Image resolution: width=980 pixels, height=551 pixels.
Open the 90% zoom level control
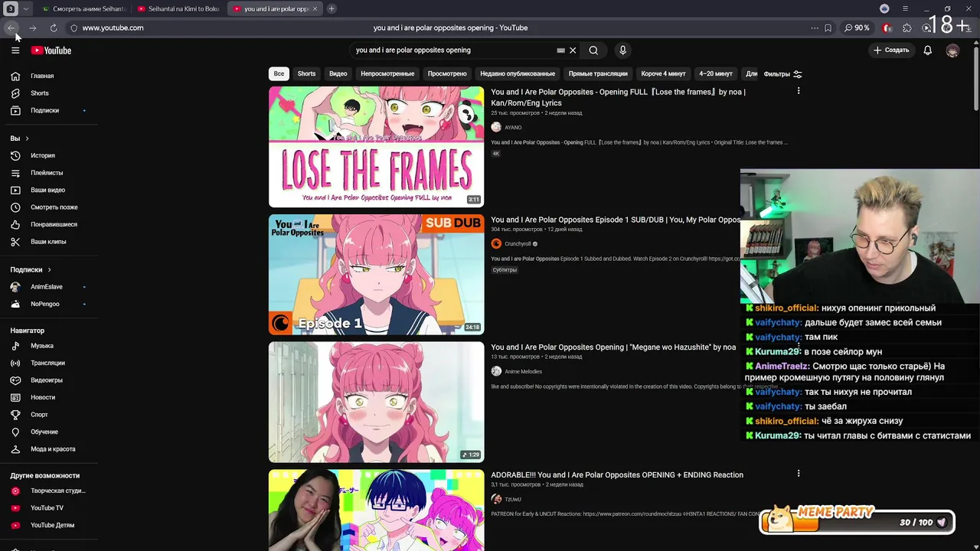point(857,28)
